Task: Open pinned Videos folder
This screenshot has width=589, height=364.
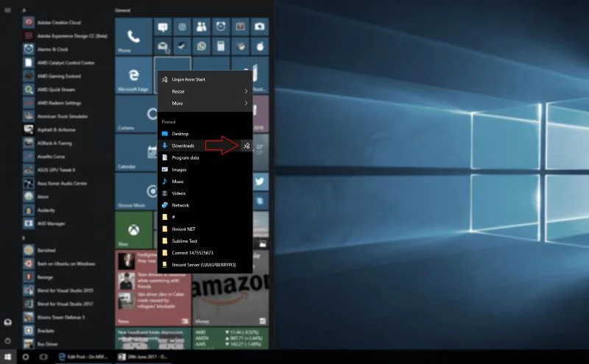Action: pos(205,193)
